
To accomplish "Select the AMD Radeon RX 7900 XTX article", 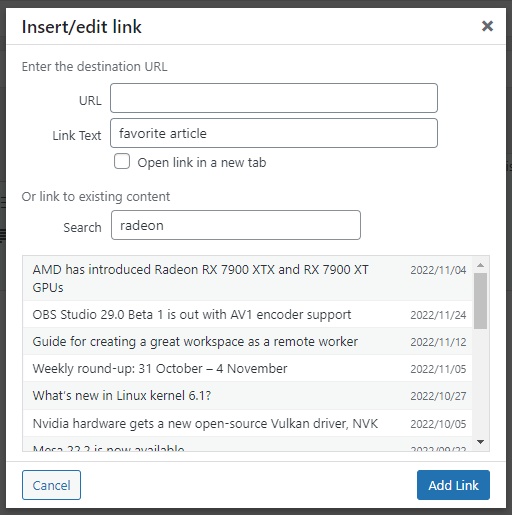I will click(248, 278).
